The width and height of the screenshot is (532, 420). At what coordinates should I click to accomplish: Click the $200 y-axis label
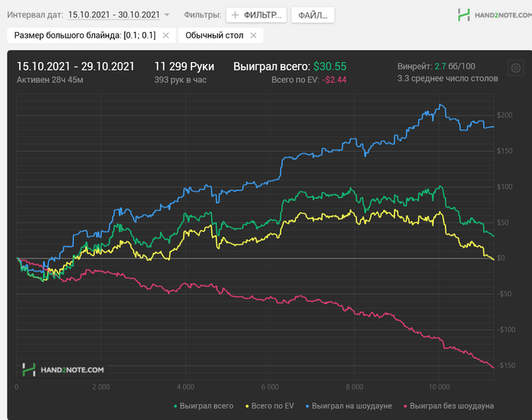click(505, 115)
